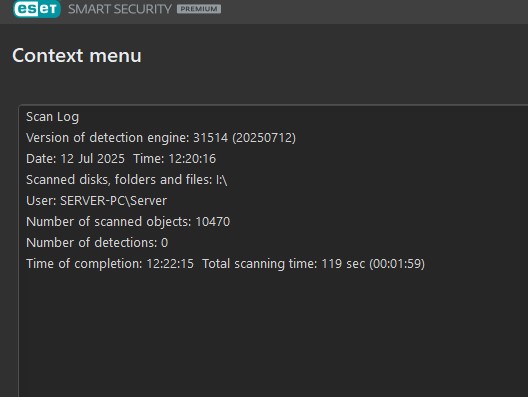Click the engine date code (20250712)
528x397 pixels.
pos(264,138)
